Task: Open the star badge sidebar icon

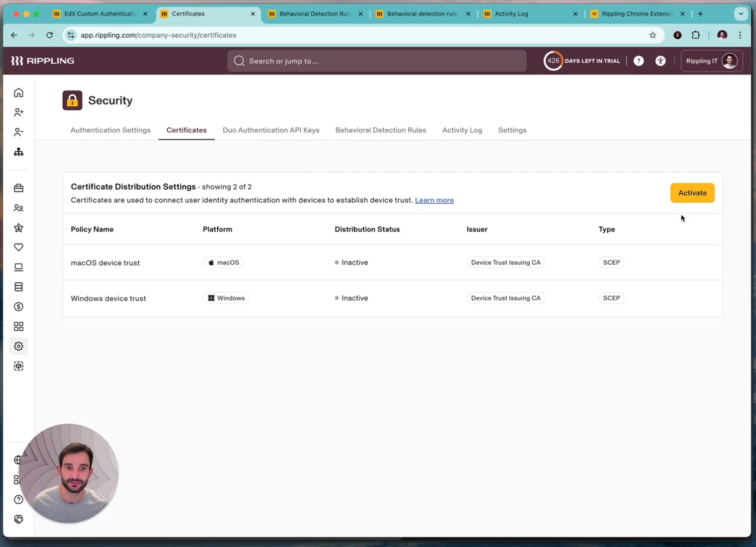Action: pyautogui.click(x=18, y=227)
